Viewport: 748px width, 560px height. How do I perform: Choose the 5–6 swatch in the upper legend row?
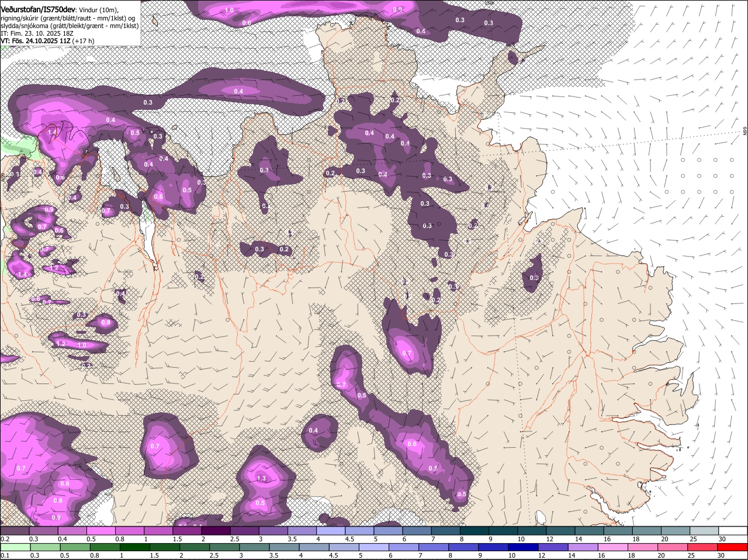coord(389,531)
